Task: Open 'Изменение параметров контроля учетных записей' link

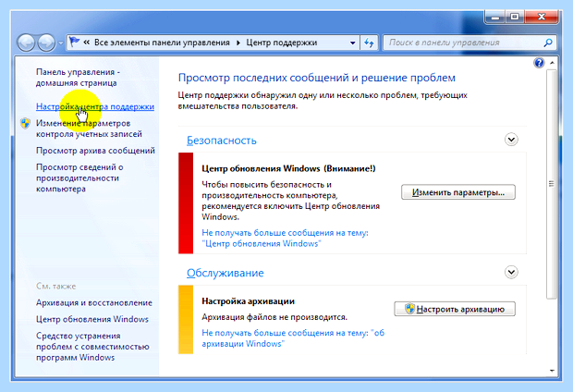Action: pos(89,129)
